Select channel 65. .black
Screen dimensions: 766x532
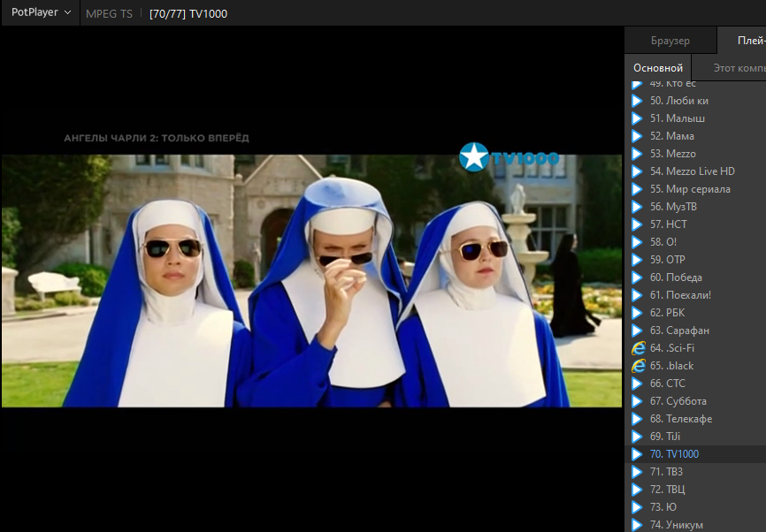coord(695,366)
